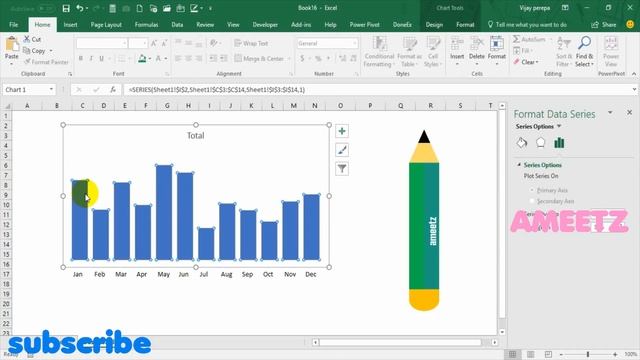Click the Wrap Text button

pos(251,43)
